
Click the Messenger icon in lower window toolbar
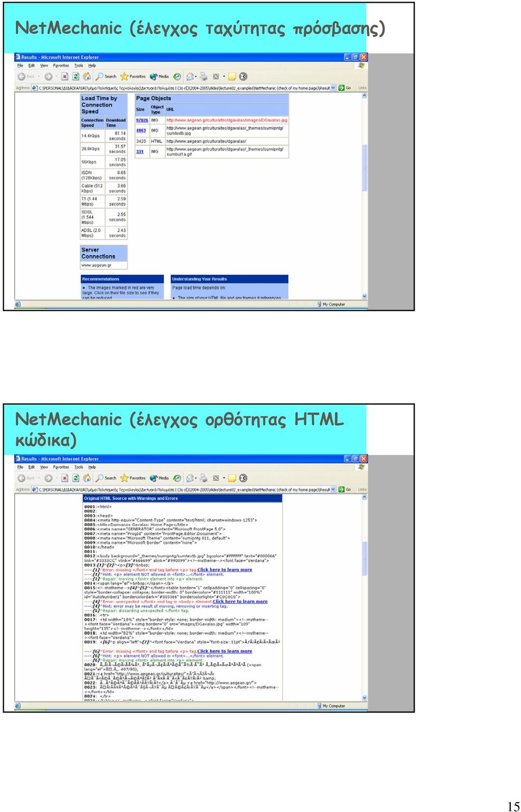(243, 478)
